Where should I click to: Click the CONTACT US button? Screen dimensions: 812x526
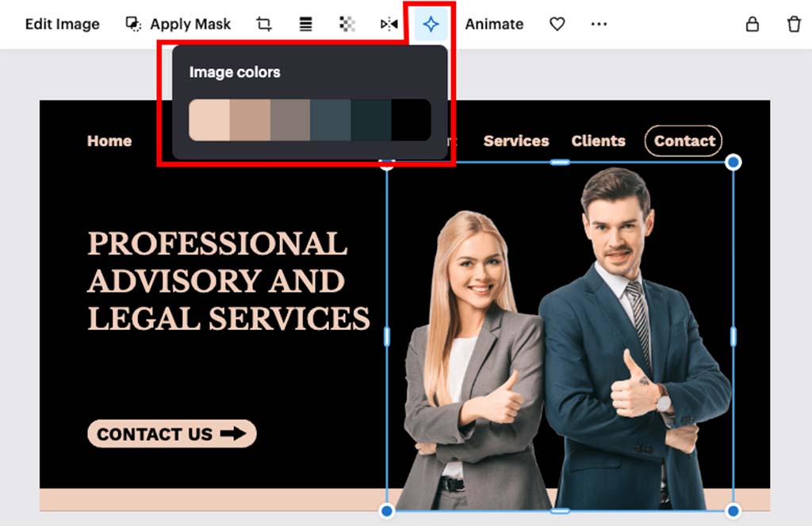coord(171,434)
